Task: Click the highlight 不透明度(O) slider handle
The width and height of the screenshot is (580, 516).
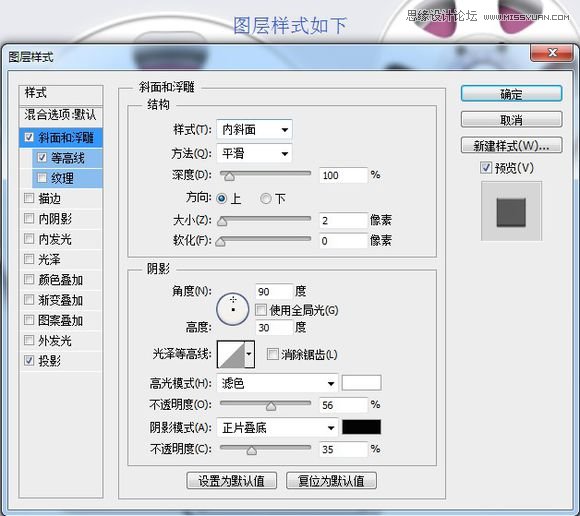Action: [x=271, y=406]
